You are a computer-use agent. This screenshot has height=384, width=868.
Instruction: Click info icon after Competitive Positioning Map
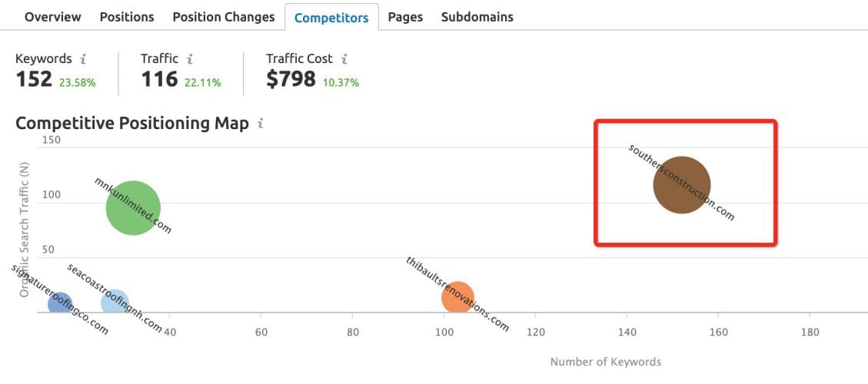pyautogui.click(x=260, y=124)
